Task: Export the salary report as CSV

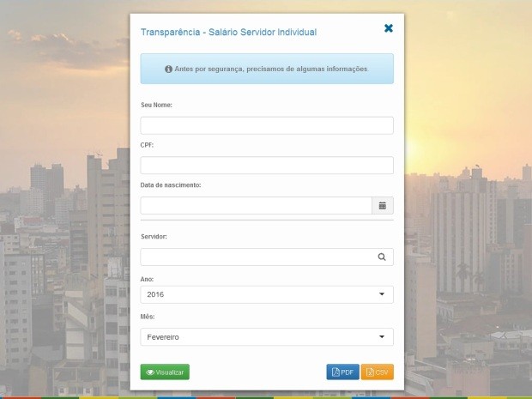Action: tap(377, 372)
